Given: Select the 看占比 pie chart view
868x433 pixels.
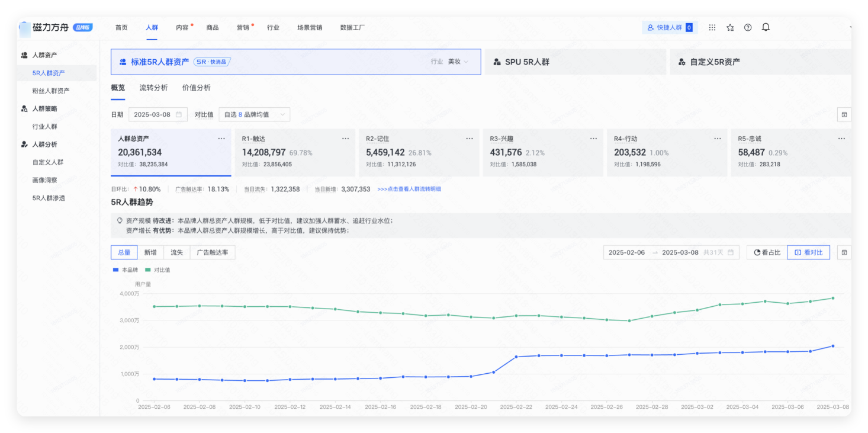Looking at the screenshot, I should pyautogui.click(x=766, y=252).
